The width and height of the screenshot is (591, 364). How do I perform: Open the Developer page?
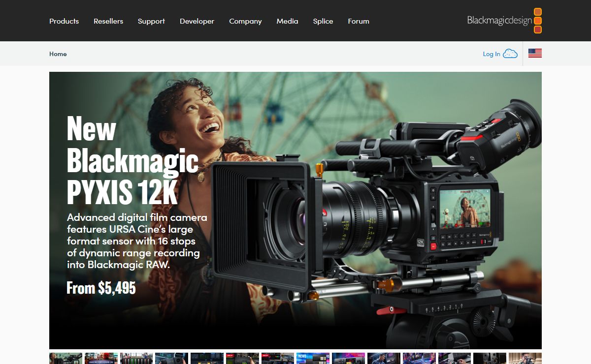pyautogui.click(x=197, y=21)
